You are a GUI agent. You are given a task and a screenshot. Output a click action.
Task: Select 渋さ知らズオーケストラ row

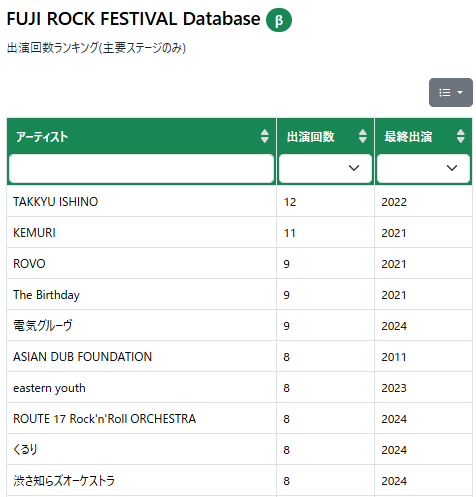pyautogui.click(x=239, y=480)
